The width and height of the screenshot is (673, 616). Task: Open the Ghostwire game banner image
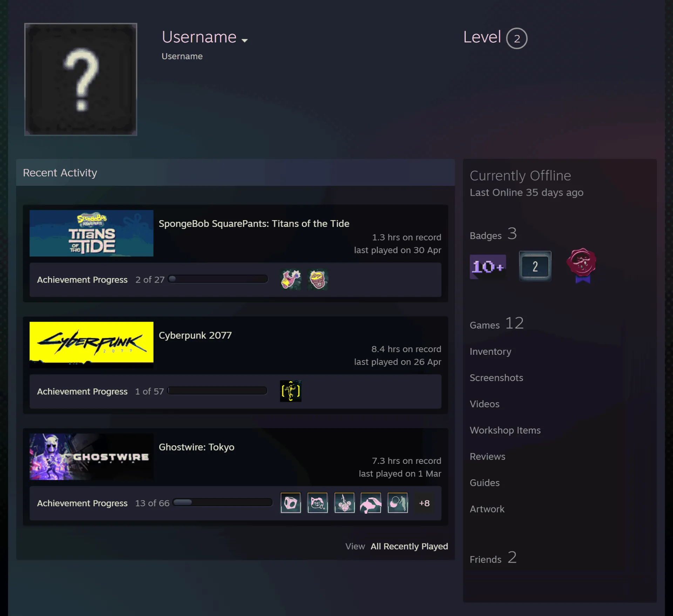point(91,456)
